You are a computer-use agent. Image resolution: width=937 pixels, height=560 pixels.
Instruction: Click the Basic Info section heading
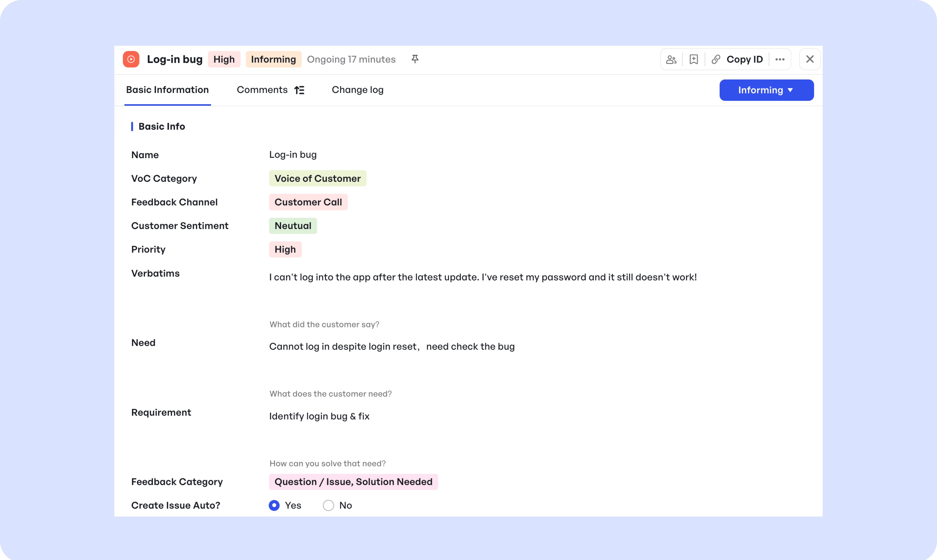click(162, 127)
